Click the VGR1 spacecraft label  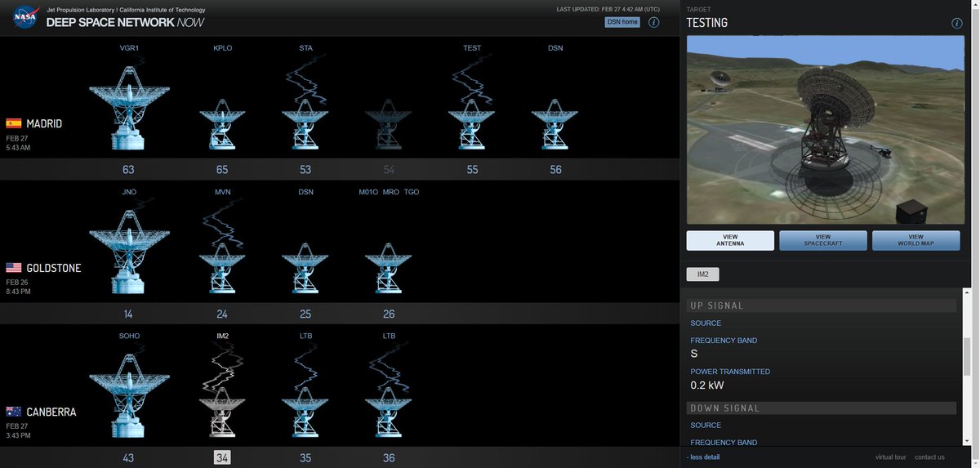click(129, 48)
